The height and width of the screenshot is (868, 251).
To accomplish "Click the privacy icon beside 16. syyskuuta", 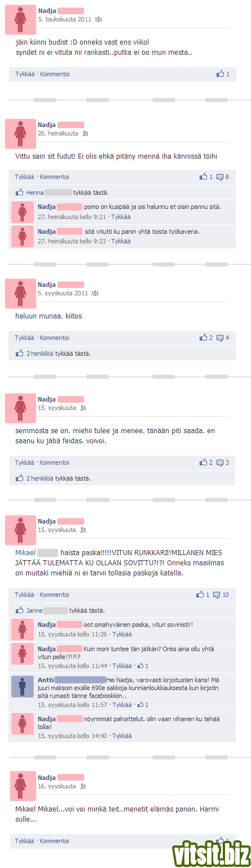I will (83, 786).
